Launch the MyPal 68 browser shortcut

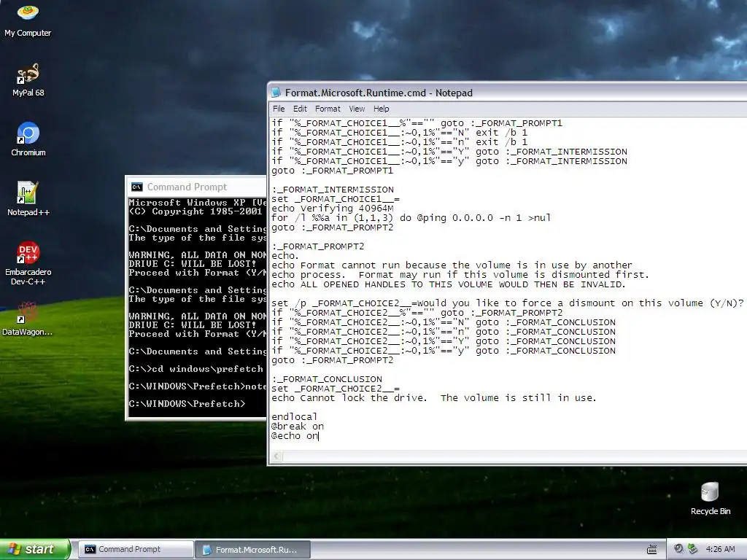(x=28, y=80)
